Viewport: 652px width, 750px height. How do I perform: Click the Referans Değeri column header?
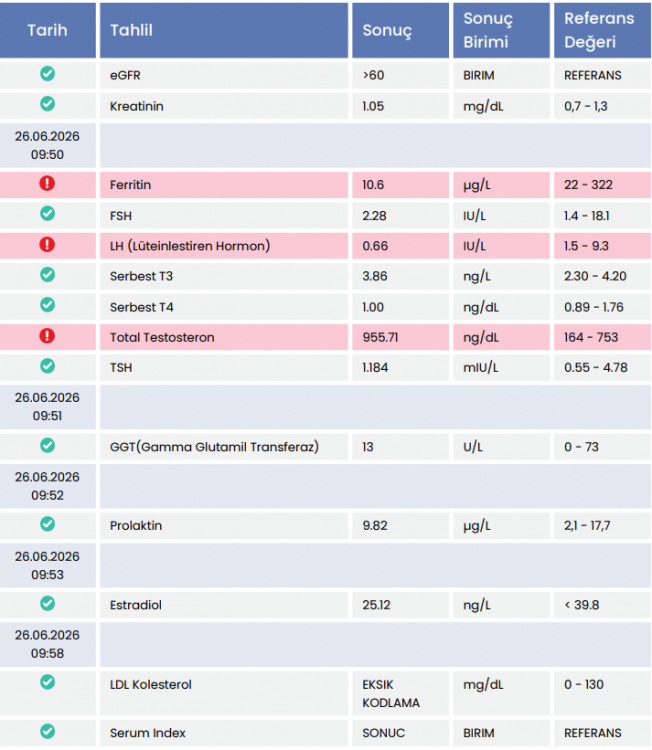coord(602,30)
